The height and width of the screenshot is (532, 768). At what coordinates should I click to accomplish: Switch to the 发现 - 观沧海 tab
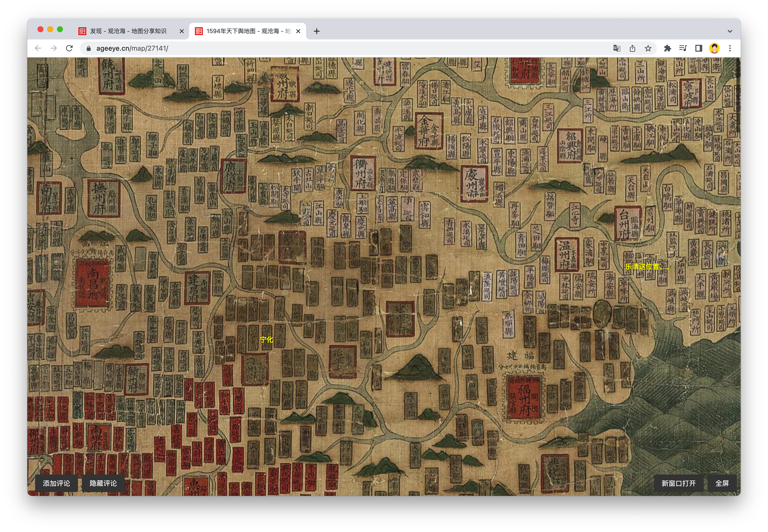131,31
